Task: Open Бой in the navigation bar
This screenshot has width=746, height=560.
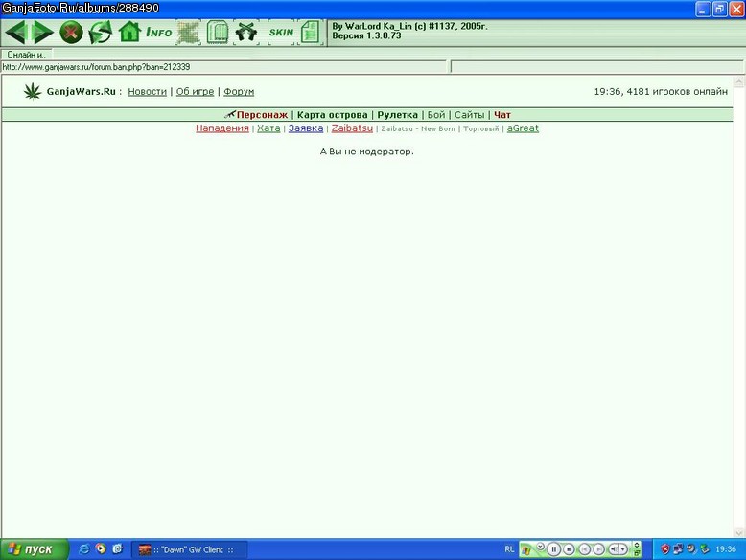Action: tap(435, 115)
